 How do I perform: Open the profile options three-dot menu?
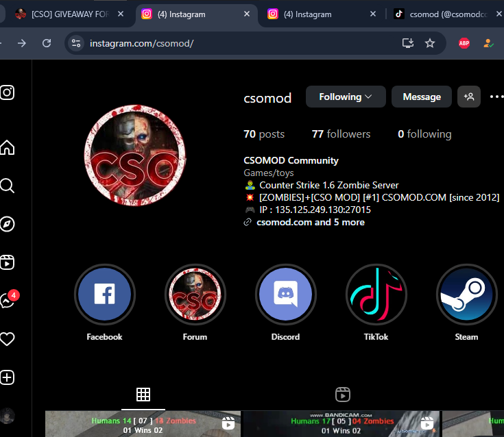point(496,97)
